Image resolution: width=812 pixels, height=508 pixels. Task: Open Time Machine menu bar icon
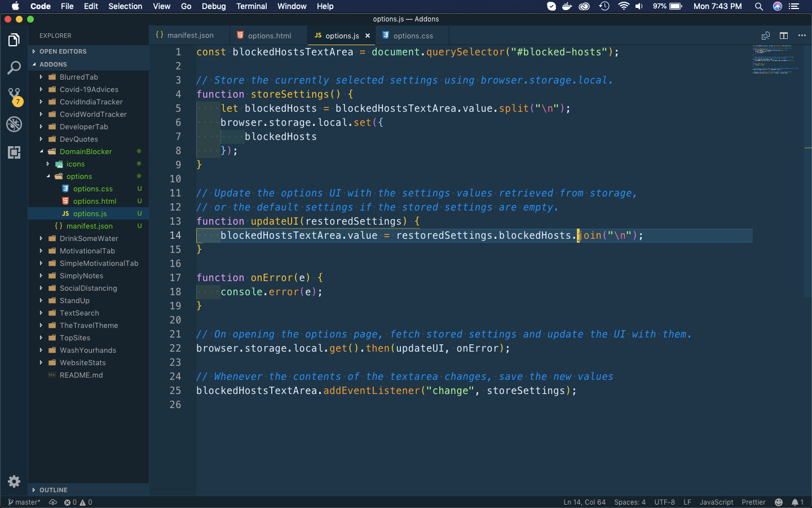(x=604, y=6)
